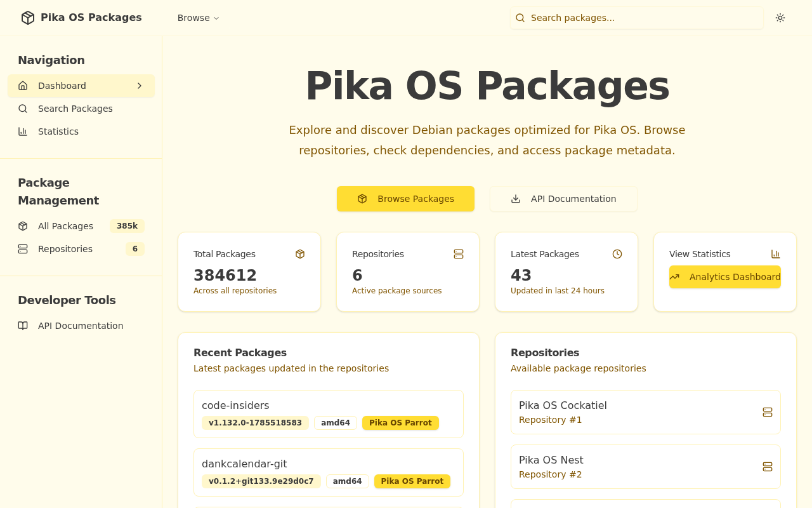This screenshot has width=812, height=508.
Task: Open API Documentation in Developer Tools
Action: tap(81, 326)
